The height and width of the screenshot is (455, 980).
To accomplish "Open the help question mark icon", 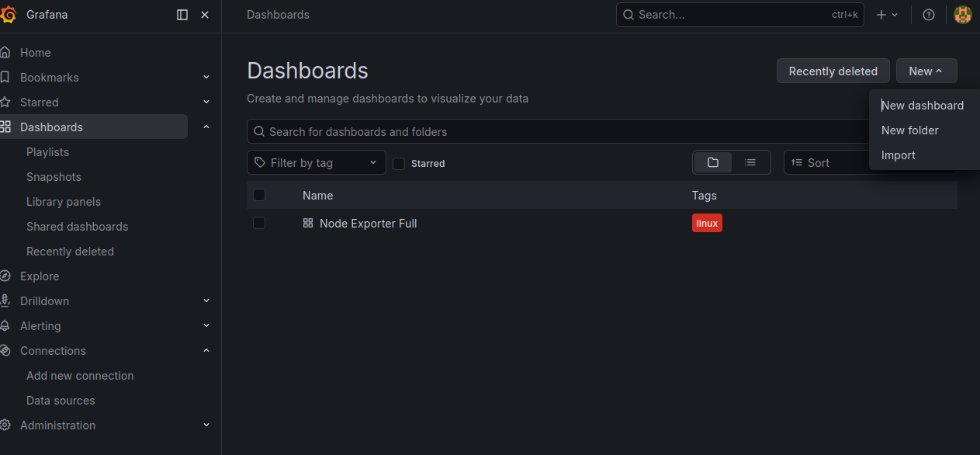I will point(929,15).
